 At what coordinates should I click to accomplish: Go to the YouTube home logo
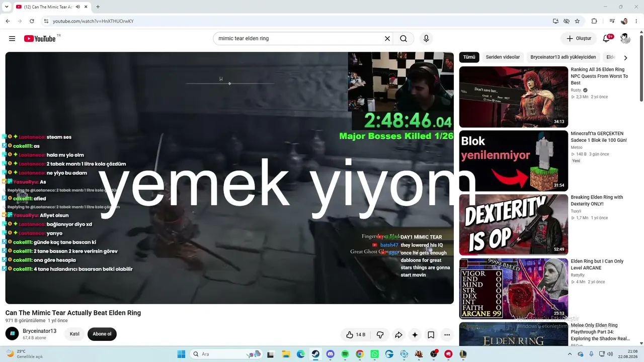(40, 39)
